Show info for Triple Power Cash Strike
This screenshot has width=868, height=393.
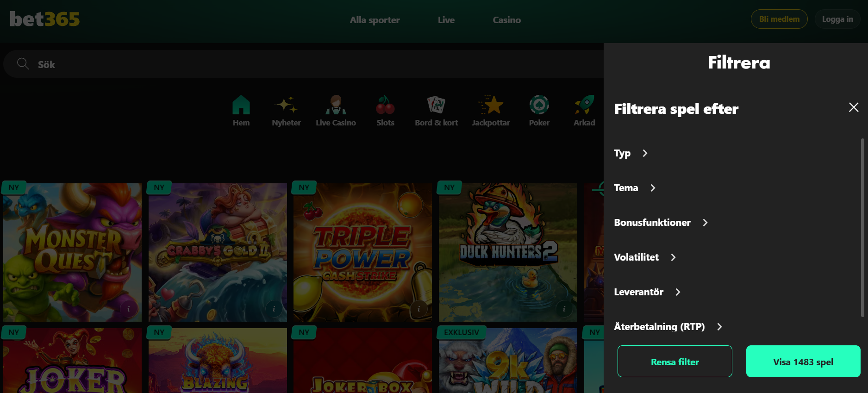point(418,309)
